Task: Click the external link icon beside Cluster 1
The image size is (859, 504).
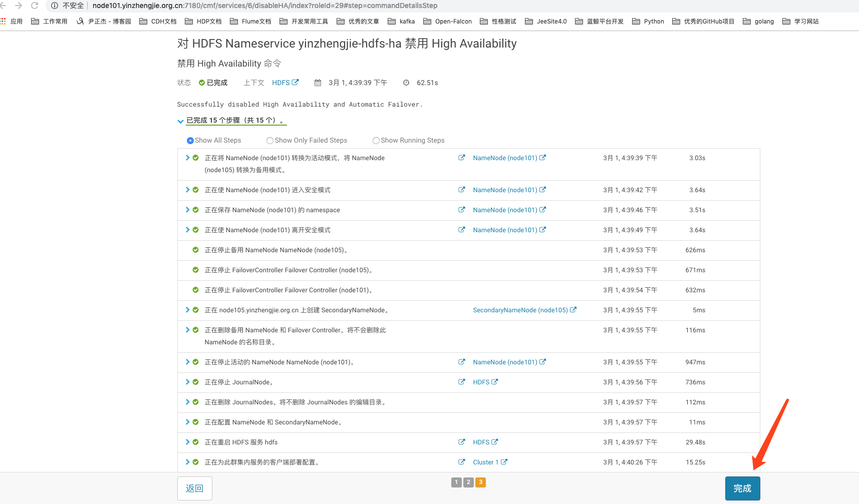Action: [x=505, y=462]
